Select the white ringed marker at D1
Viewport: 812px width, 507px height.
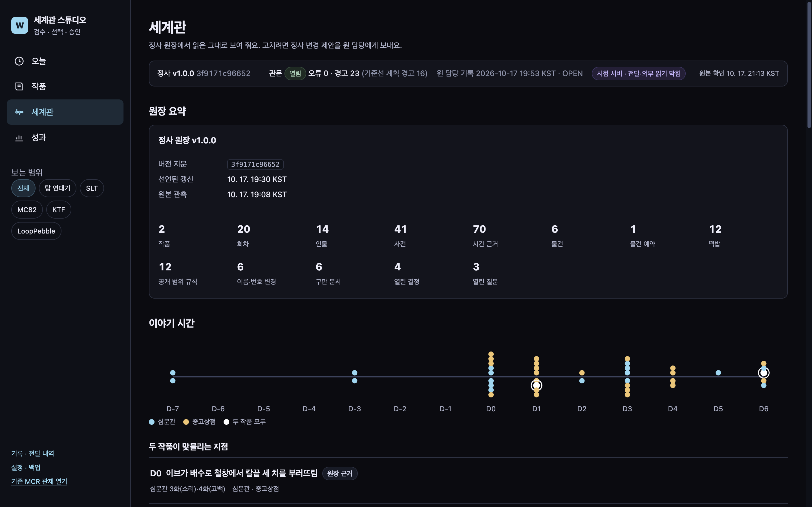point(536,385)
